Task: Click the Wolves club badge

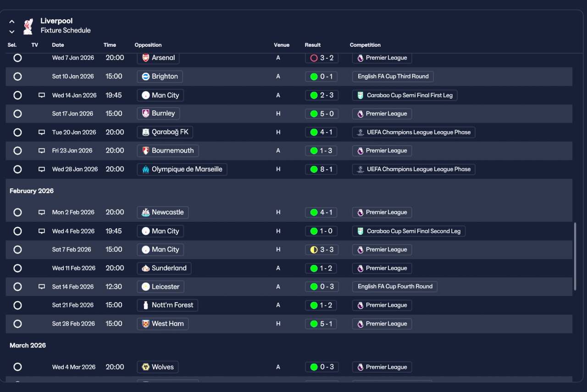Action: pos(146,367)
